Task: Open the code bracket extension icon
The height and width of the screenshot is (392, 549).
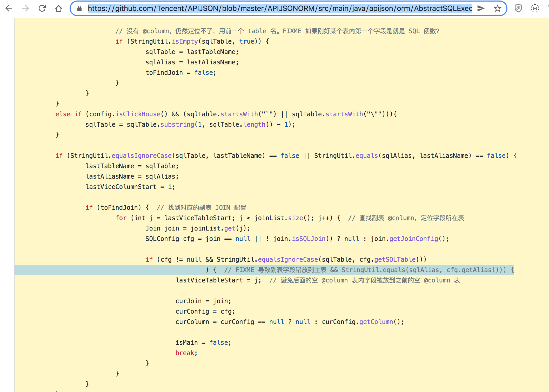Action: point(535,9)
